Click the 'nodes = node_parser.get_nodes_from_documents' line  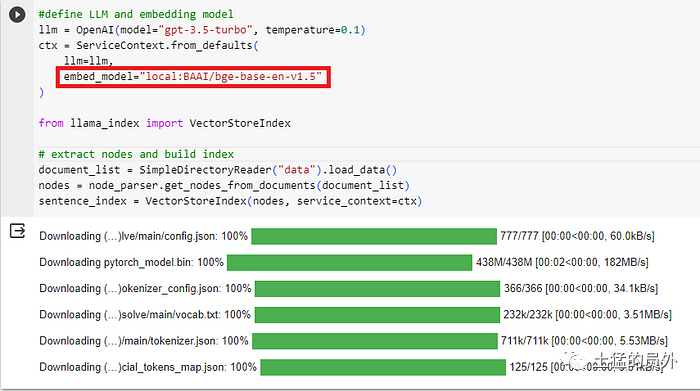click(x=224, y=185)
